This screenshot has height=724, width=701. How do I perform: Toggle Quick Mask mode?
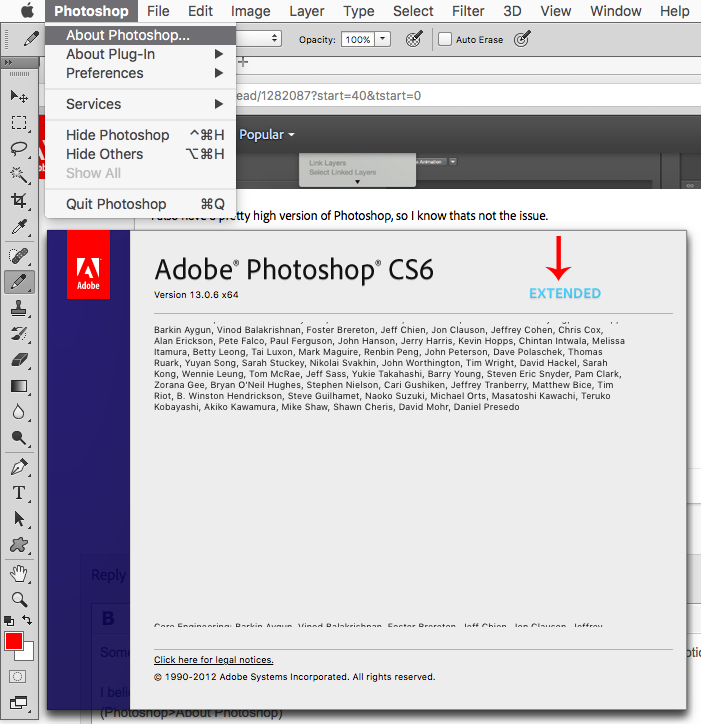coord(18,676)
